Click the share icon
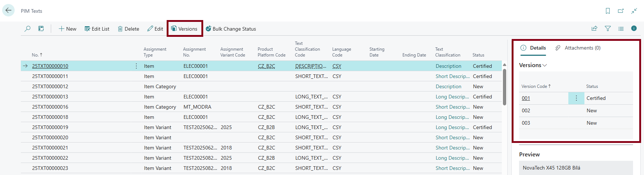 pyautogui.click(x=594, y=28)
